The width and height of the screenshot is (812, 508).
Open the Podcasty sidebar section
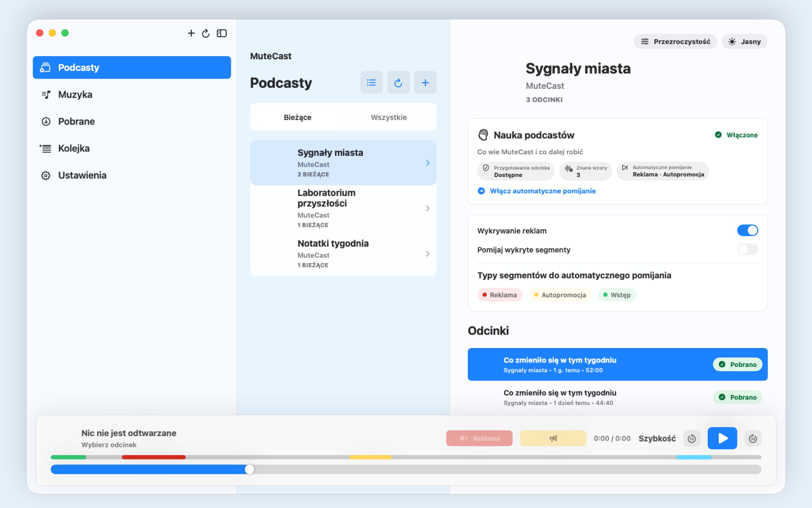(132, 67)
